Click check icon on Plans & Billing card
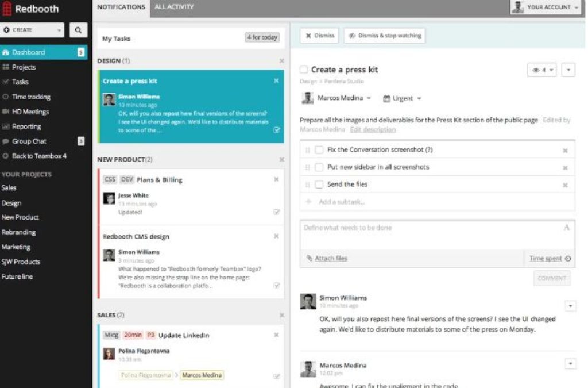The image size is (588, 388). click(x=277, y=212)
